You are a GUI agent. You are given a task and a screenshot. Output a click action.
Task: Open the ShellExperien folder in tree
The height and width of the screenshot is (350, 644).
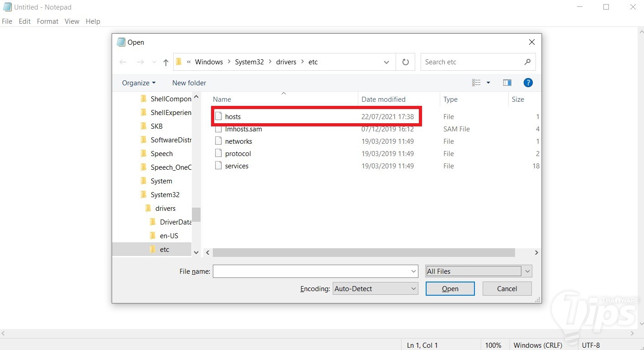pyautogui.click(x=166, y=112)
